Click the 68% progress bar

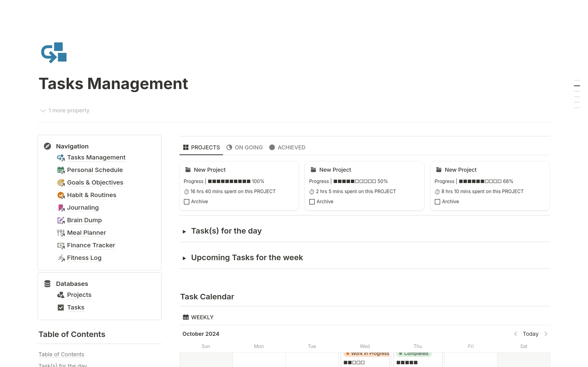(480, 182)
